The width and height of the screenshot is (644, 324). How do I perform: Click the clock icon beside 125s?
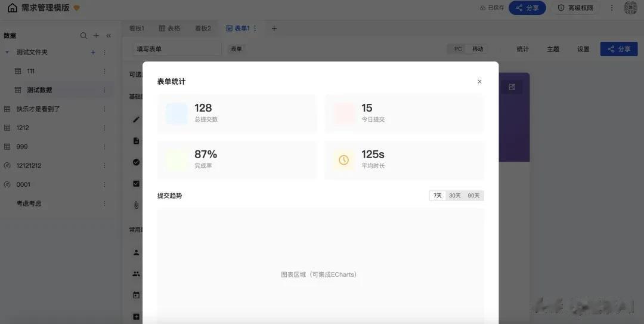[x=344, y=160]
